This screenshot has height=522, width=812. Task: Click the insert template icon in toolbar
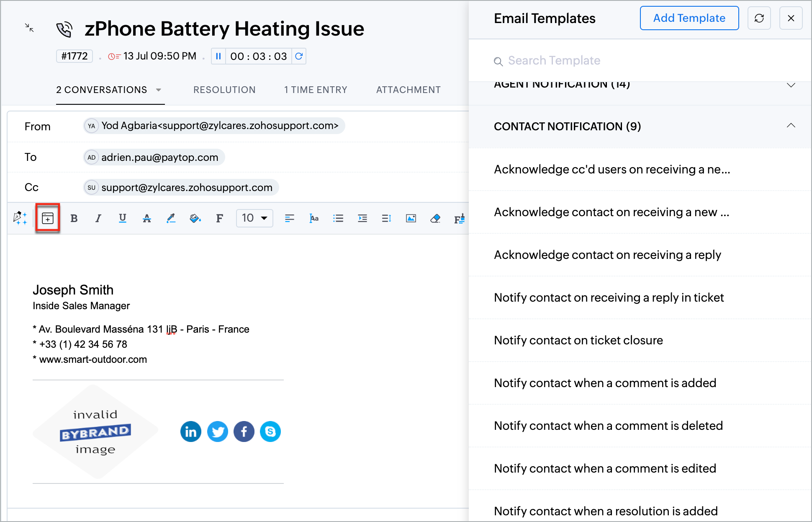click(x=48, y=218)
